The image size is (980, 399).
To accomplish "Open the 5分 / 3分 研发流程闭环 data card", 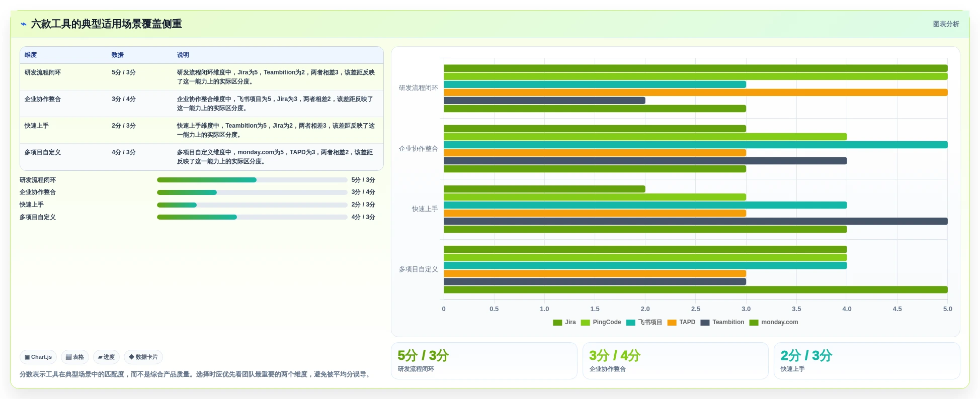I will pos(484,361).
